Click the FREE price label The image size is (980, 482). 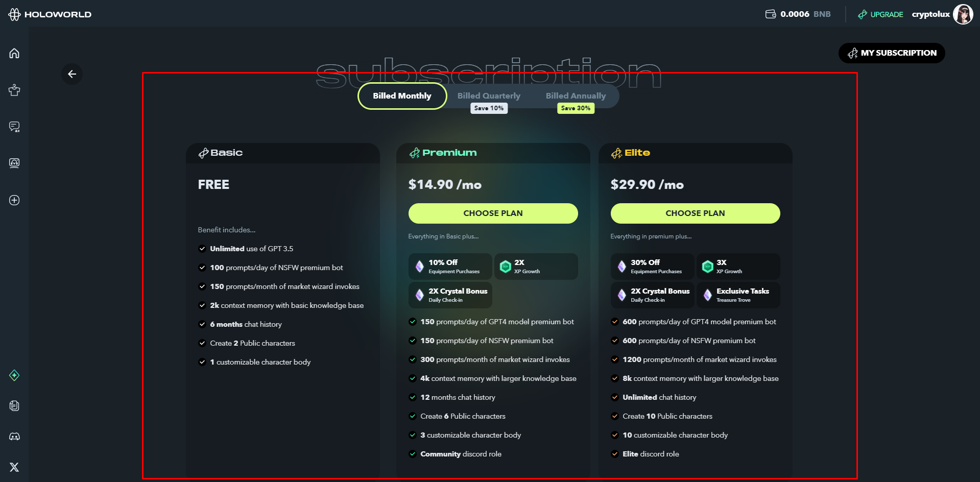[x=213, y=185]
